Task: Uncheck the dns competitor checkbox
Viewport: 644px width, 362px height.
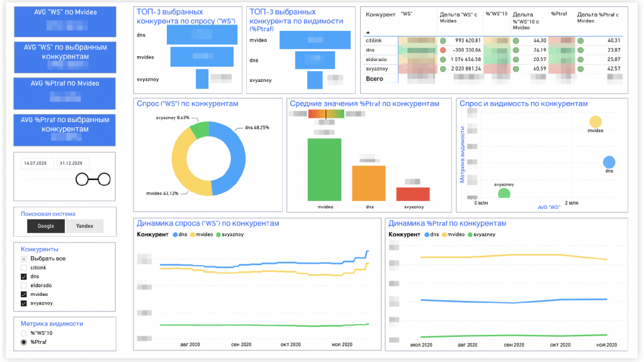Action: pyautogui.click(x=24, y=276)
